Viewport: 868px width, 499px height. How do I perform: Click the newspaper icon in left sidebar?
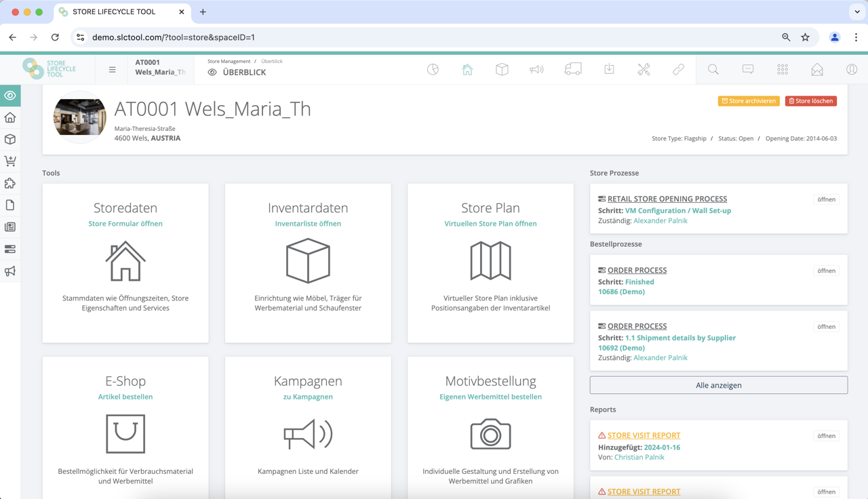pyautogui.click(x=10, y=227)
